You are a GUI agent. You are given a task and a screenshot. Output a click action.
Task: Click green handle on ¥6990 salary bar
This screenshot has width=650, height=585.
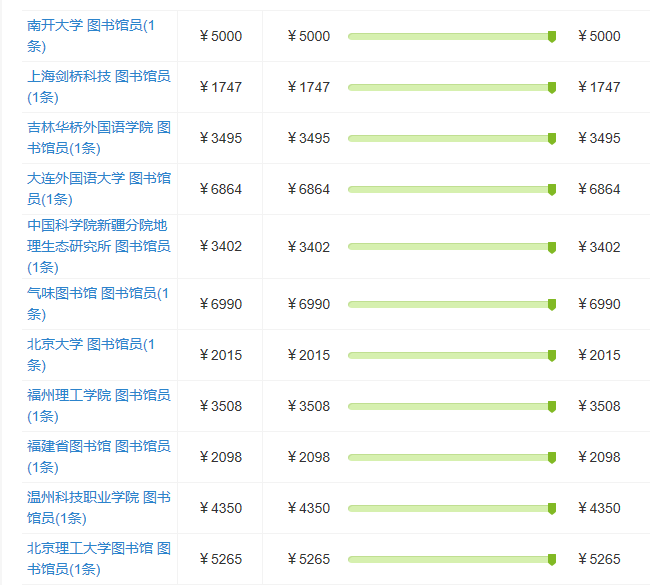pos(552,304)
